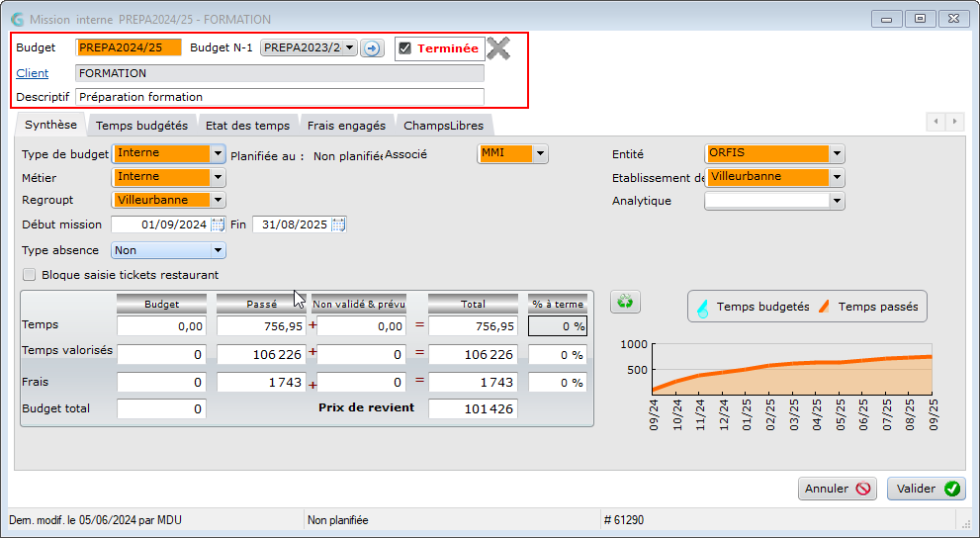Click the Non planifiée status bar entry
The height and width of the screenshot is (538, 980).
click(337, 520)
